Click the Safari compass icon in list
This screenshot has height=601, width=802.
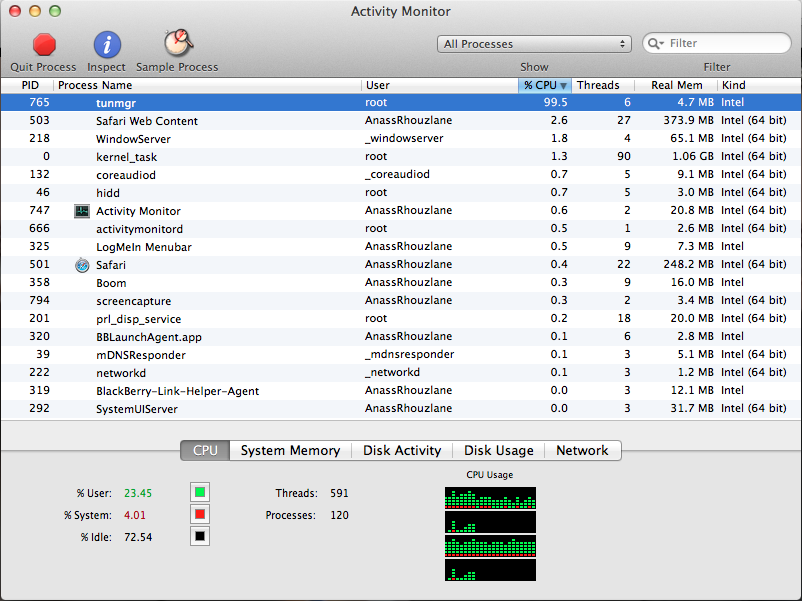(82, 265)
